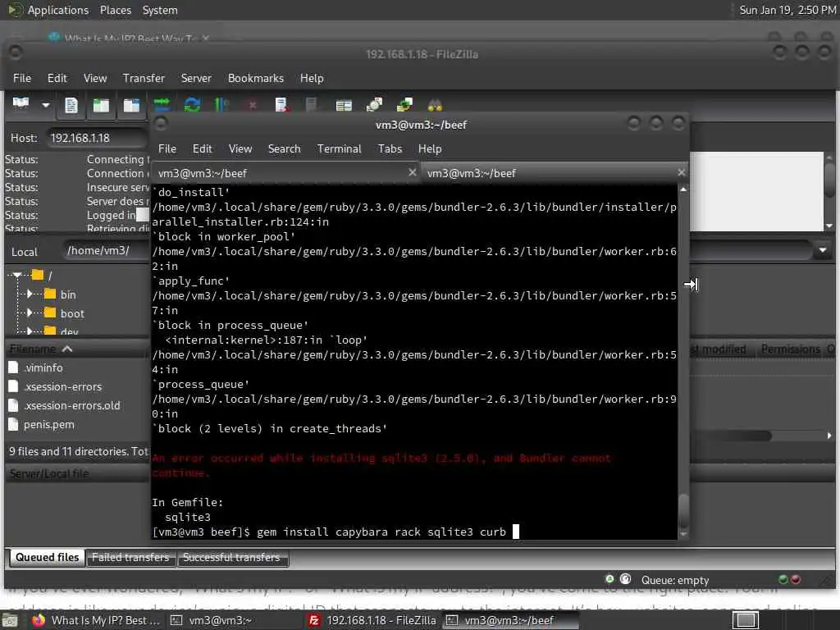This screenshot has width=840, height=630.
Task: Open the Places panel menu
Action: click(115, 10)
